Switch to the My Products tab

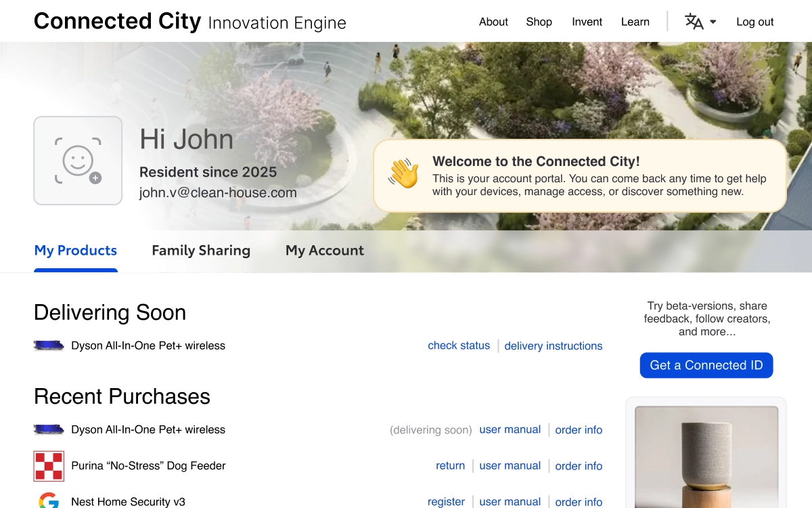(x=76, y=251)
